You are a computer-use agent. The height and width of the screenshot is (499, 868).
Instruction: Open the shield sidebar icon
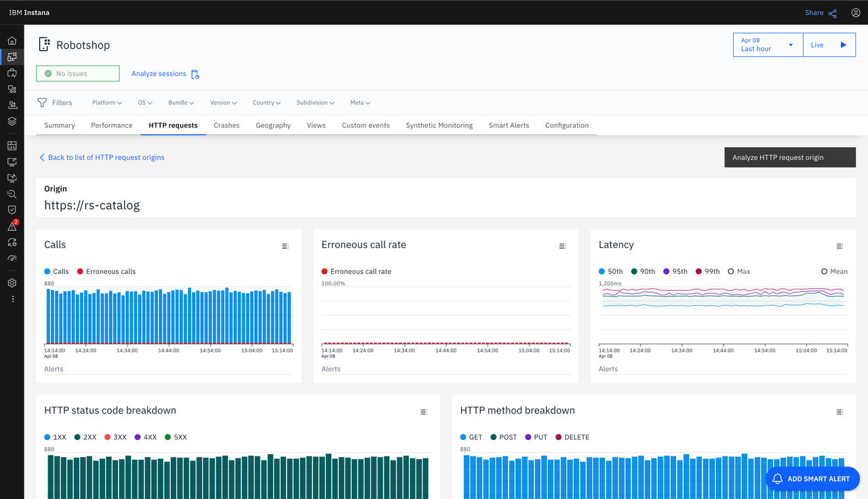[x=12, y=210]
